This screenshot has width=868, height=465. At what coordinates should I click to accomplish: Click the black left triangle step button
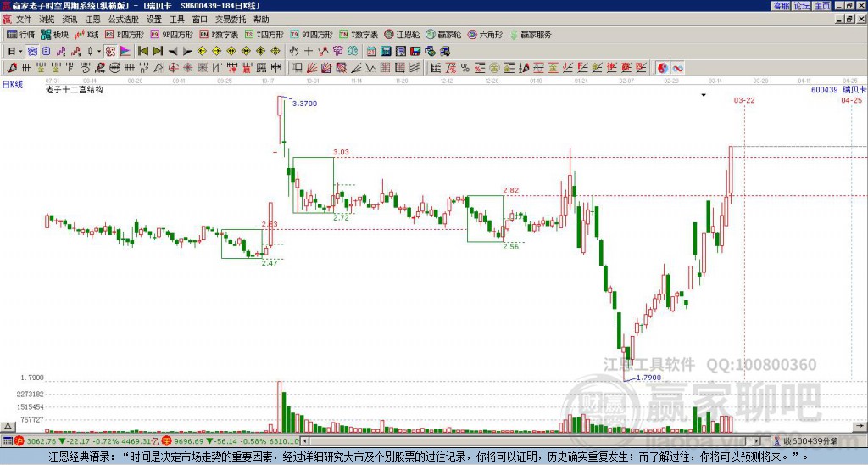[x=173, y=51]
